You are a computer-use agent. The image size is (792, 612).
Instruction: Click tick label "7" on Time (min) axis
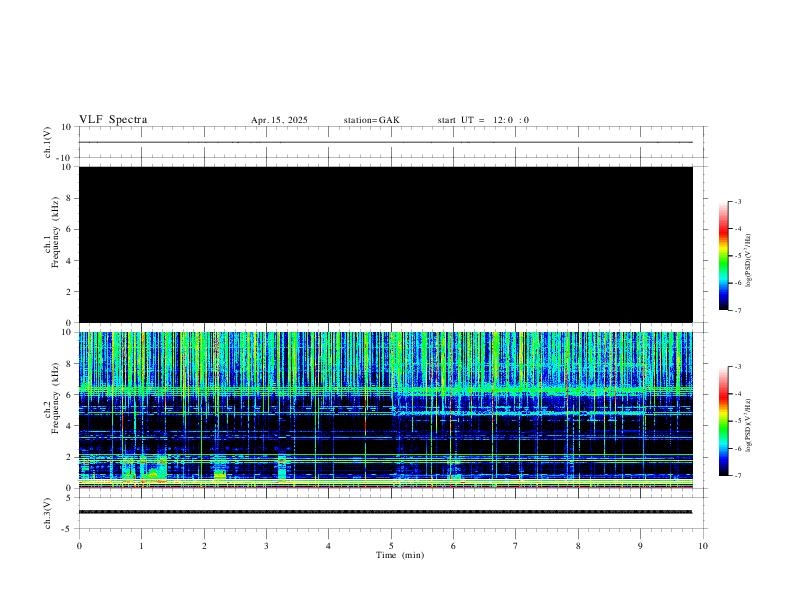pos(516,546)
